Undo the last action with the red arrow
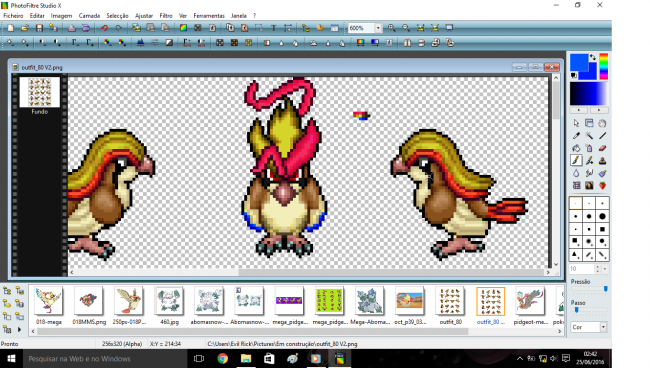Viewport: 650px width, 368px height. coord(104,28)
